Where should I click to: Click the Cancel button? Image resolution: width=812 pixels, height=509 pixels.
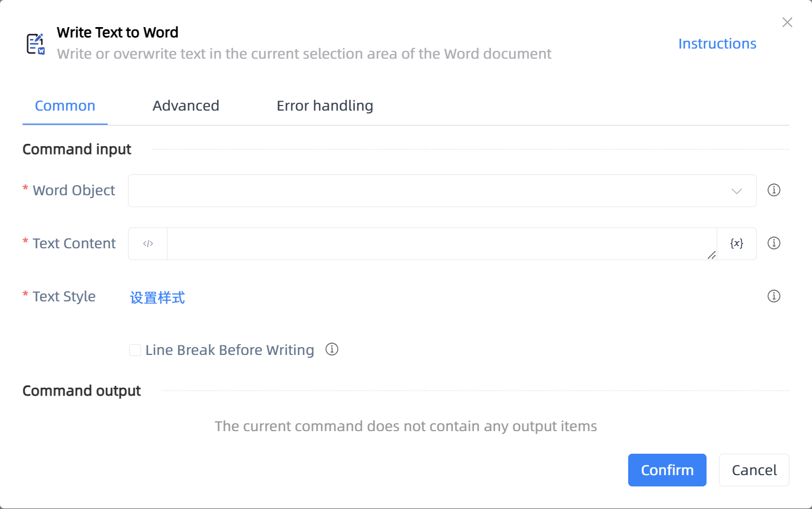754,470
